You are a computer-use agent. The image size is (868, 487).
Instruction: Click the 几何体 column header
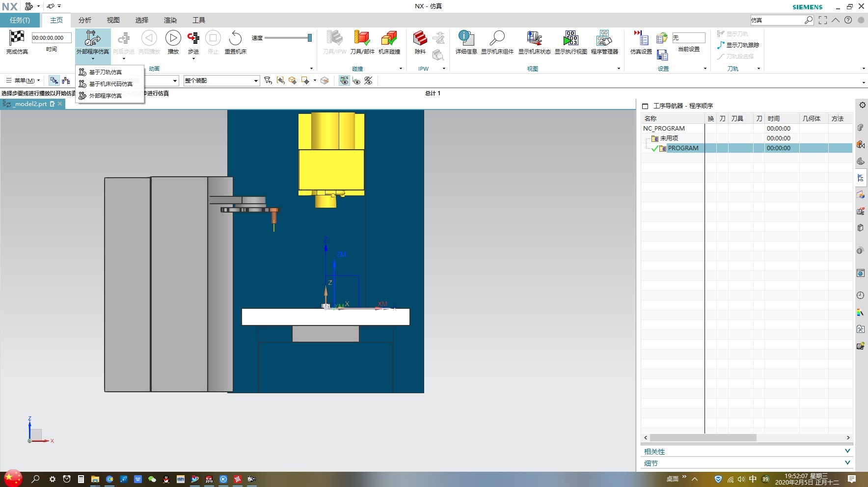pos(814,119)
